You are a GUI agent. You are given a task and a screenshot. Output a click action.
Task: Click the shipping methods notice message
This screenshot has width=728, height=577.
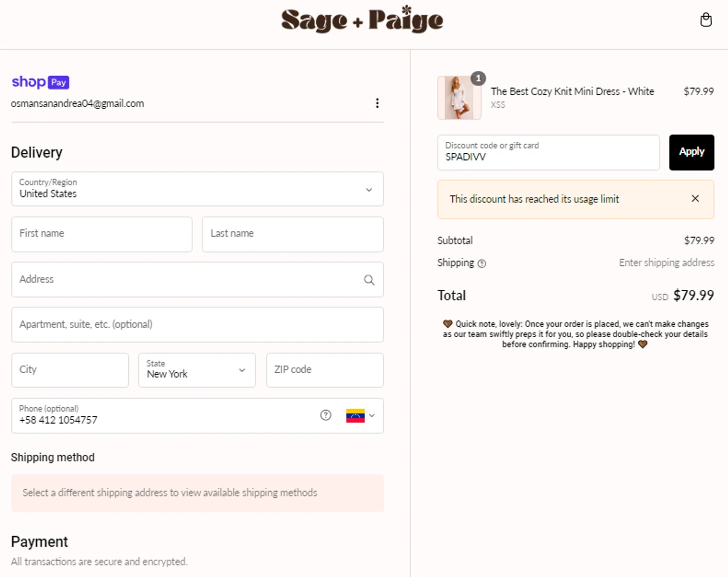tap(198, 493)
